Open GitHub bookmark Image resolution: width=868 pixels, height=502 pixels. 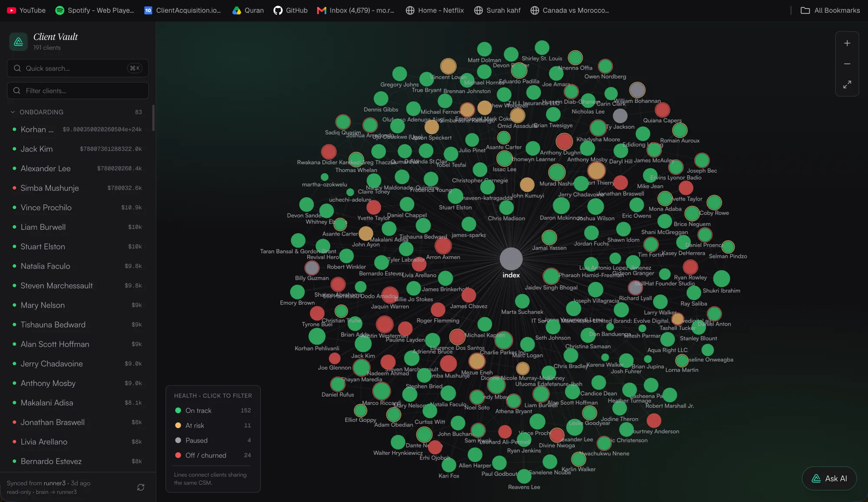290,10
